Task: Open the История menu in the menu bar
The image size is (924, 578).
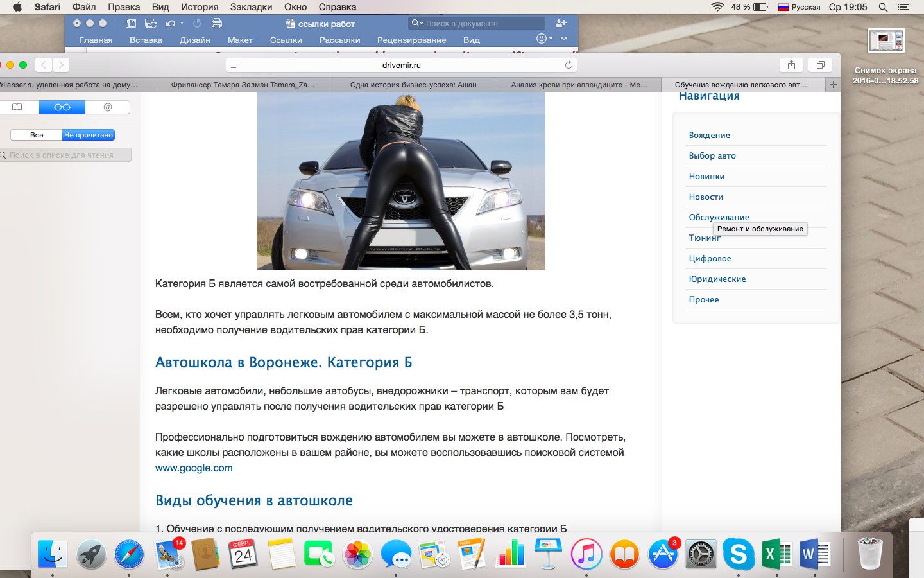Action: (199, 7)
